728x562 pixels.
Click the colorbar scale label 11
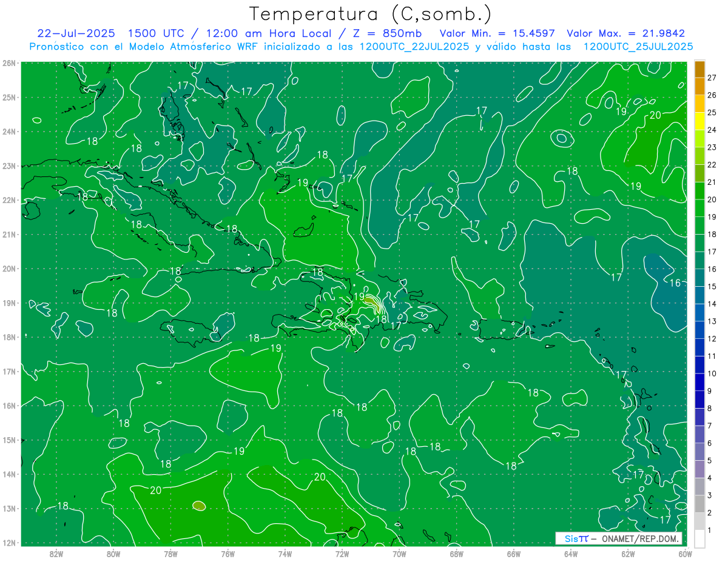pos(712,356)
